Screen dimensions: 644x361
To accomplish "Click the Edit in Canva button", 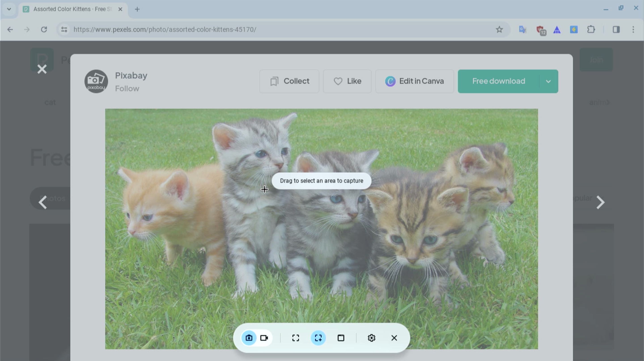I will [x=414, y=81].
